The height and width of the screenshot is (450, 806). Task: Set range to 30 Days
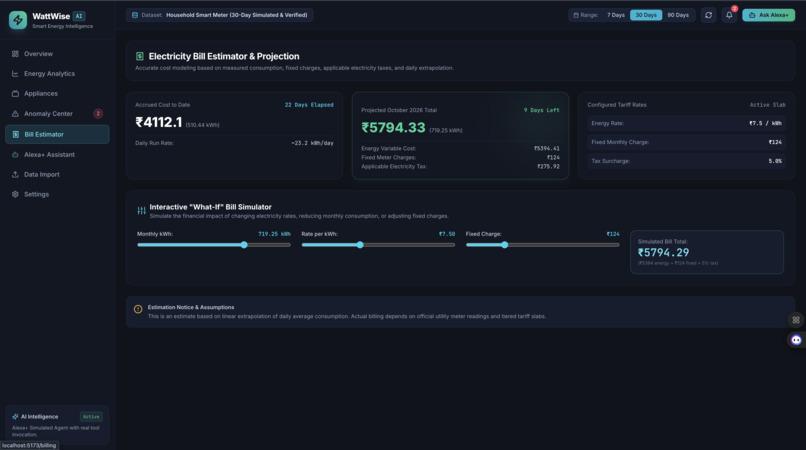tap(646, 15)
